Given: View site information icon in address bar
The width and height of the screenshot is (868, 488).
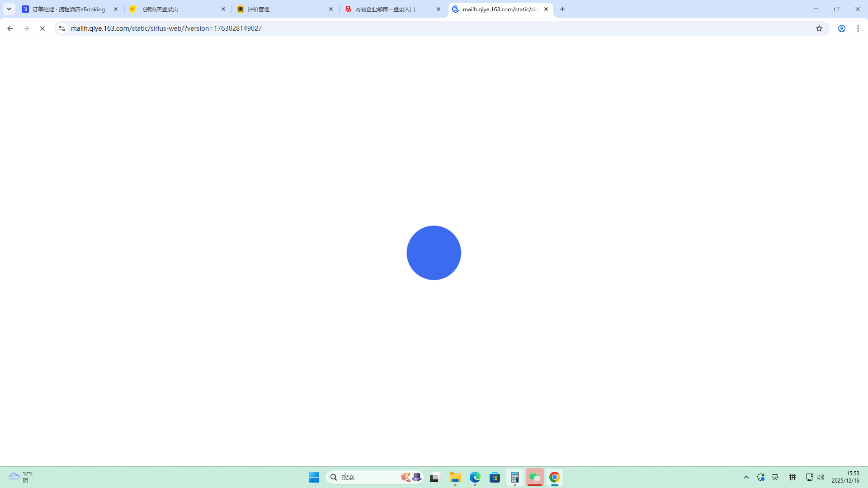Looking at the screenshot, I should 62,28.
